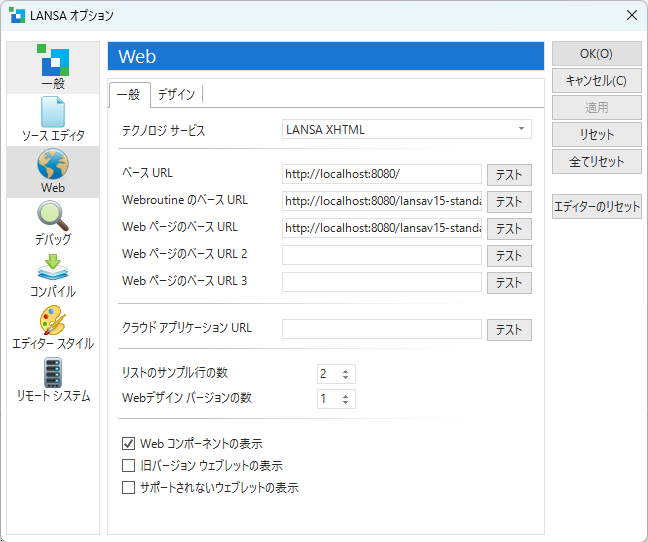Click the Web ページのベース URL 3 field

(382, 282)
